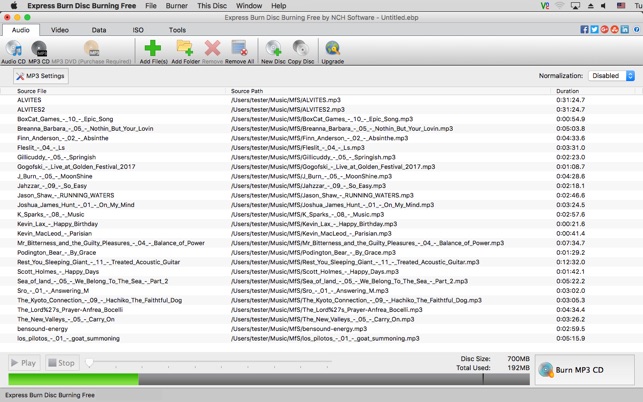The image size is (643, 402).
Task: Switch to the ISO tab
Action: [138, 30]
